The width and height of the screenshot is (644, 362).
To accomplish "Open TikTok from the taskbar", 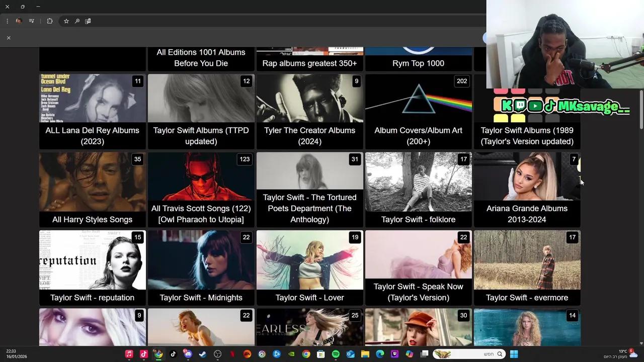I will point(173,354).
